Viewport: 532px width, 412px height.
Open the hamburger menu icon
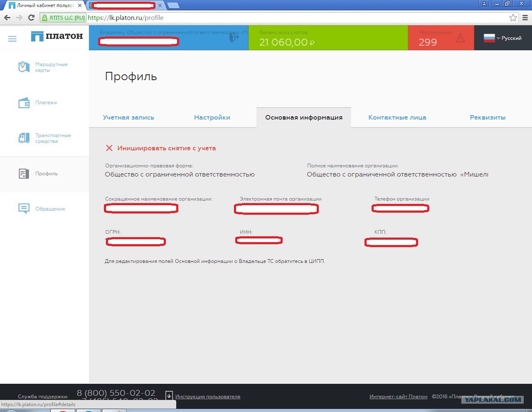(12, 39)
